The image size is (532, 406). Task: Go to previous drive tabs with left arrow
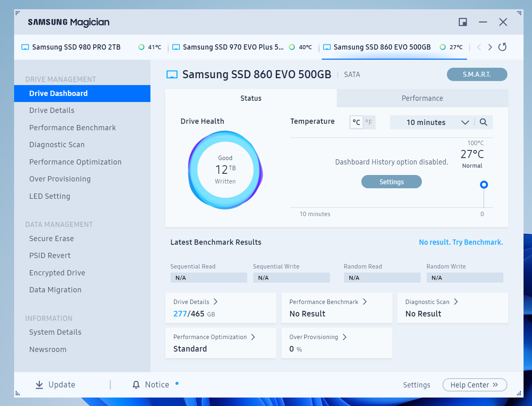(x=479, y=47)
